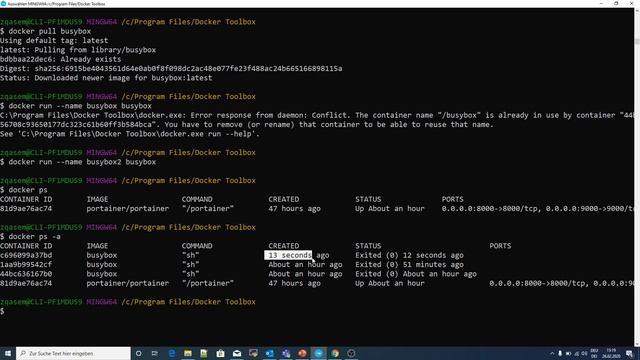Open network settings from tray icon
Viewport: 640px width, 360px height.
(x=576, y=353)
